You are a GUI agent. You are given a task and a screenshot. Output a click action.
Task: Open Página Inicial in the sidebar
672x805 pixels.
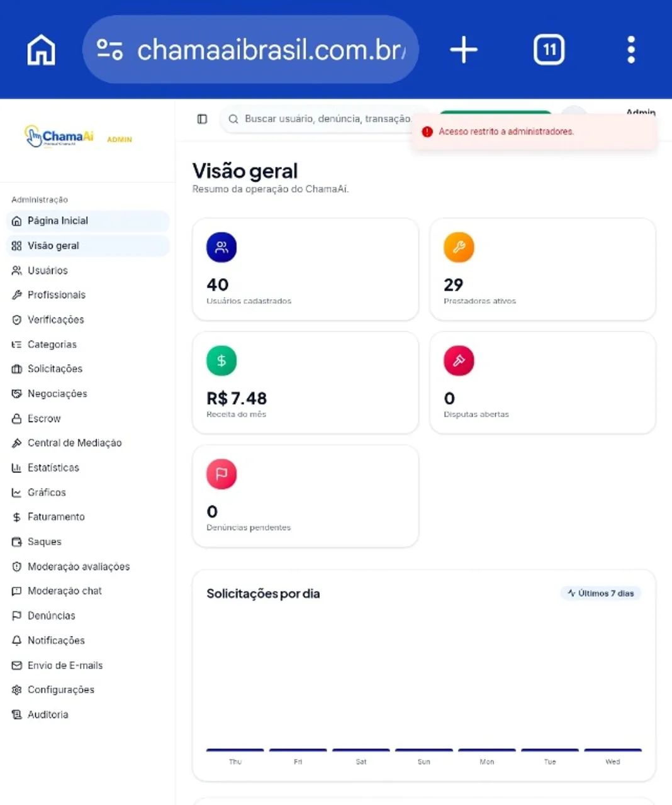tap(88, 221)
